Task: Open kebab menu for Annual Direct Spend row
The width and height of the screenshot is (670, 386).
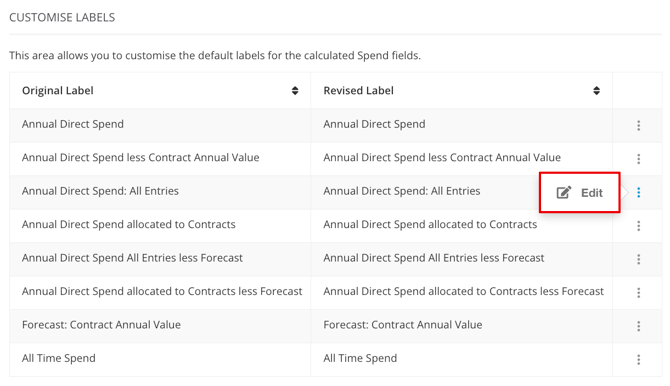Action: tap(638, 125)
